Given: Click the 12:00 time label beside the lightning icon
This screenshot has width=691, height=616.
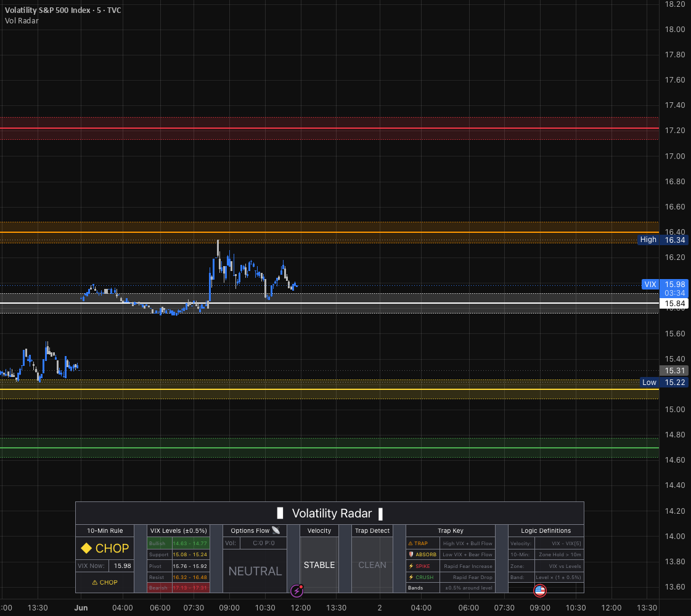Looking at the screenshot, I should [301, 607].
